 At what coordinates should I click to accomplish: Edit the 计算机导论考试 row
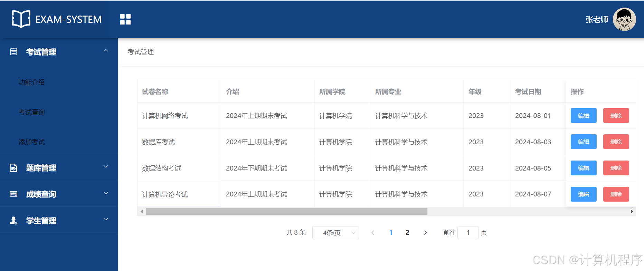[x=584, y=194]
